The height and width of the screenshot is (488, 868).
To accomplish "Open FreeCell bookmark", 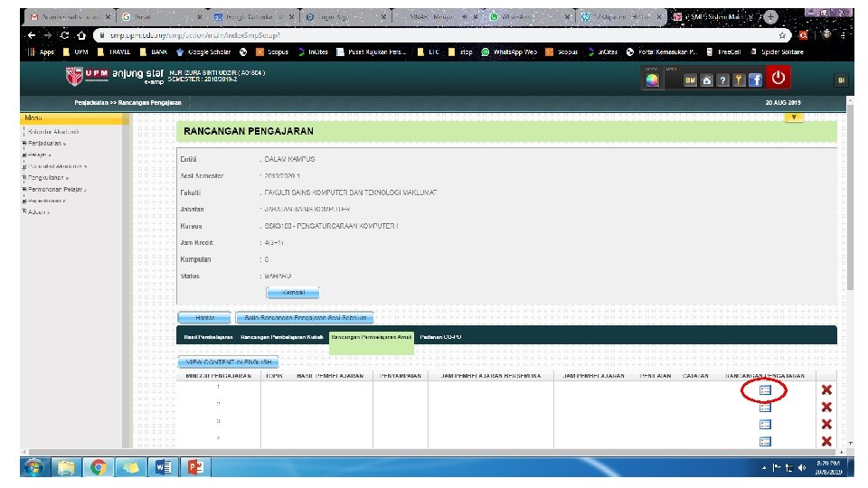I will coord(723,52).
